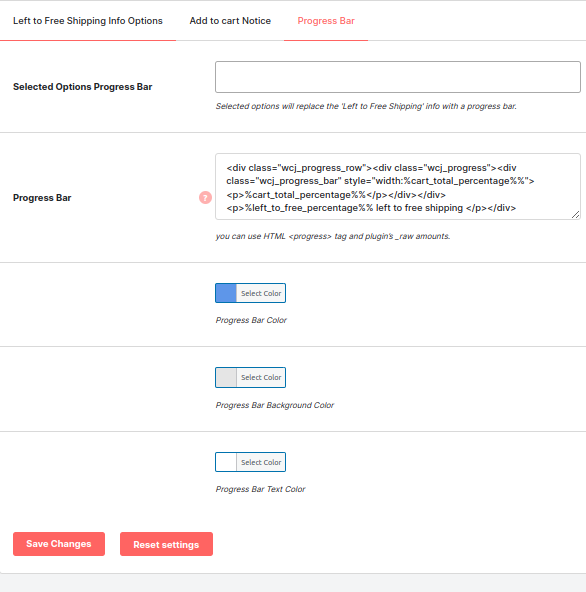Click the Save Changes button

tap(59, 544)
